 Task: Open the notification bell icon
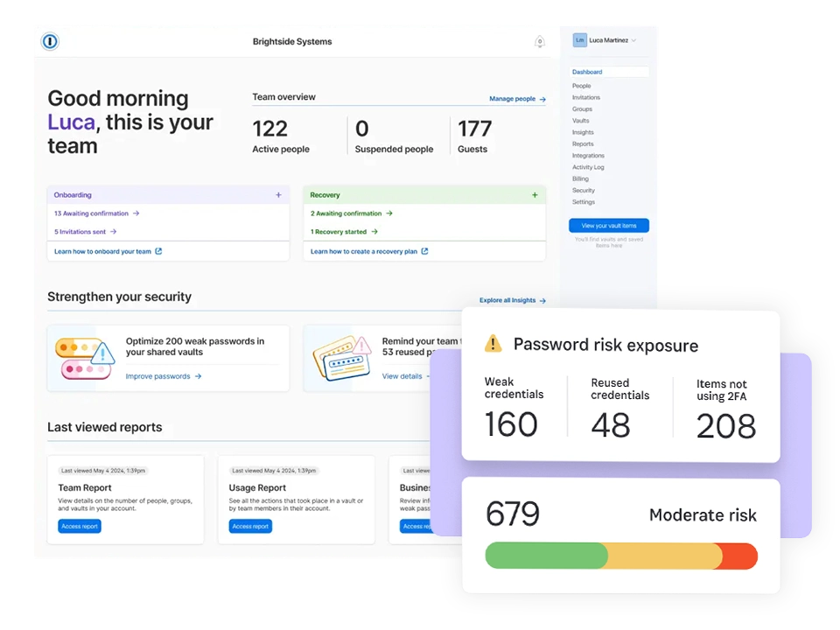539,41
